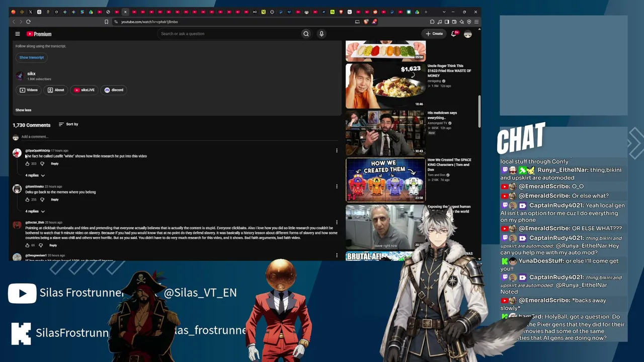The width and height of the screenshot is (644, 362).
Task: Reply to the @itsmithneko comment
Action: (x=54, y=200)
